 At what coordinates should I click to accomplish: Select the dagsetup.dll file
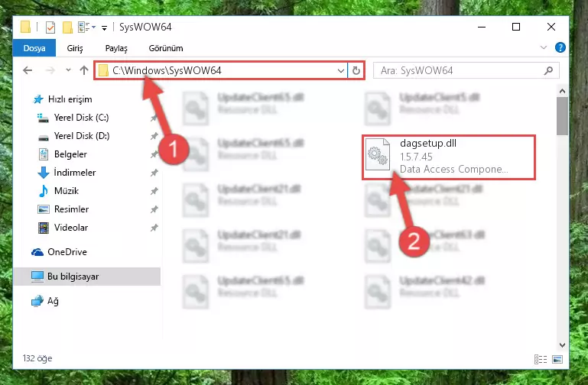pos(449,157)
